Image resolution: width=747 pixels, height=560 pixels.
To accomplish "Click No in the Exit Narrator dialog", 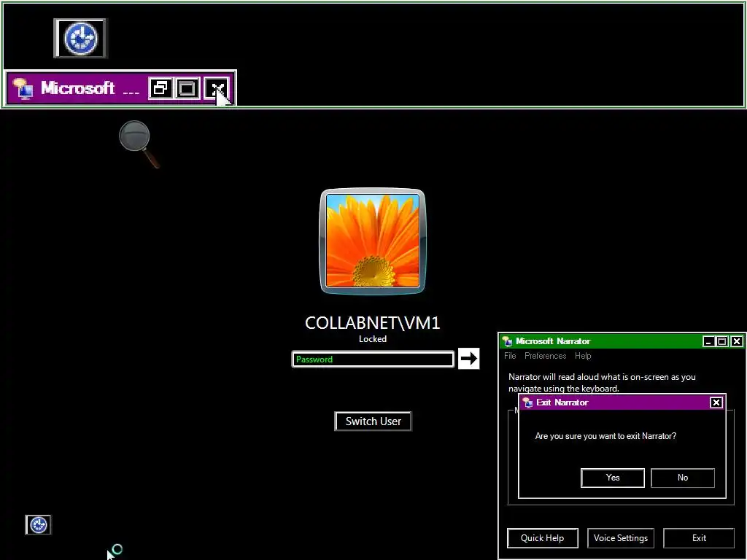I will coord(683,478).
